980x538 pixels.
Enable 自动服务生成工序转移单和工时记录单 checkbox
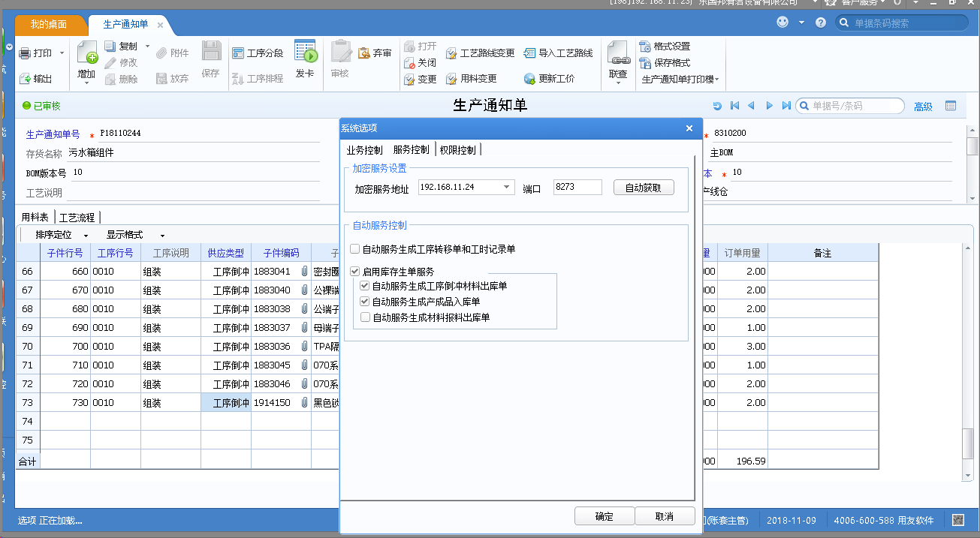tap(356, 249)
